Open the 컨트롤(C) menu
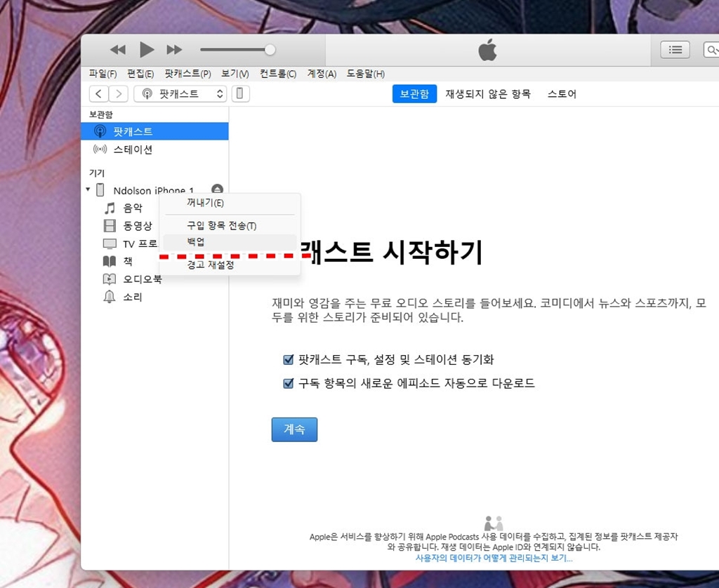The height and width of the screenshot is (588, 719). [278, 74]
